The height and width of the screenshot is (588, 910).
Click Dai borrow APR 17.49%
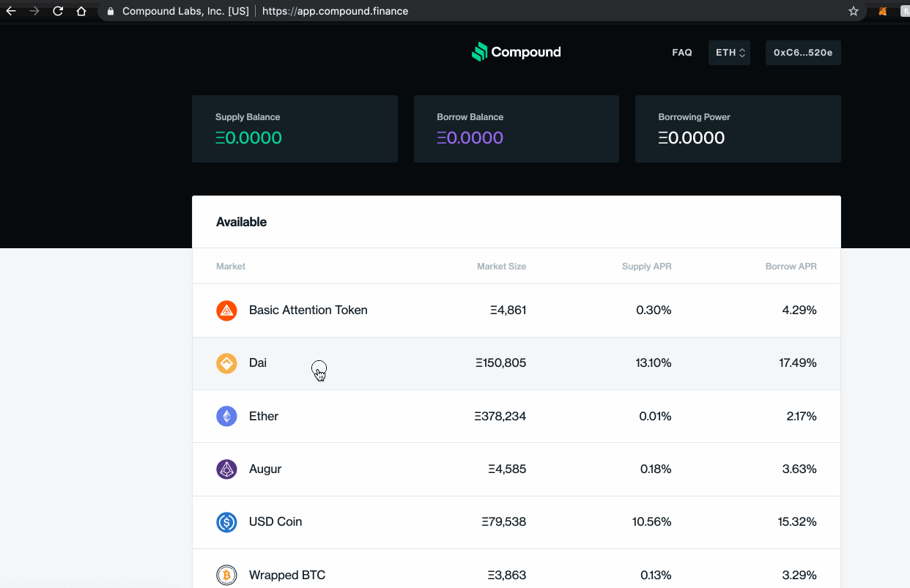pos(799,363)
